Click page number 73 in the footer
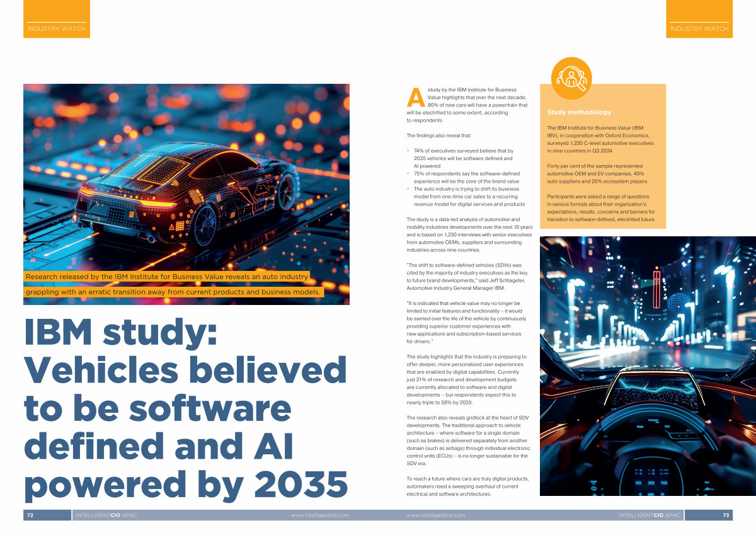 click(x=726, y=515)
